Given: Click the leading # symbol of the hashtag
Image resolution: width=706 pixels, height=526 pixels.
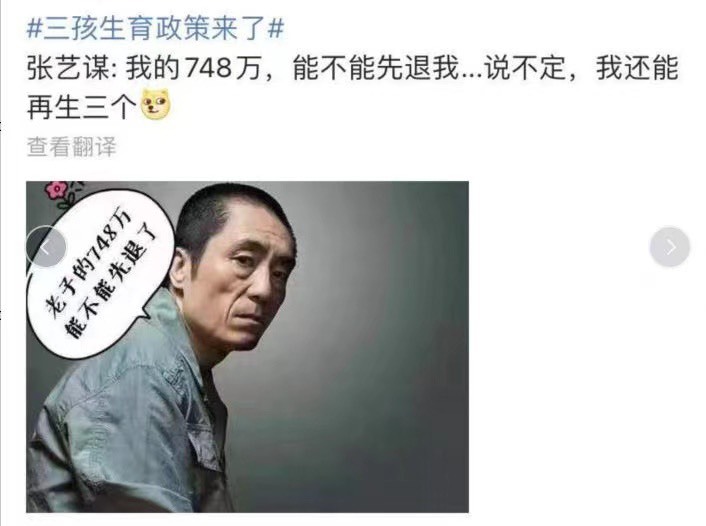Looking at the screenshot, I should (34, 29).
